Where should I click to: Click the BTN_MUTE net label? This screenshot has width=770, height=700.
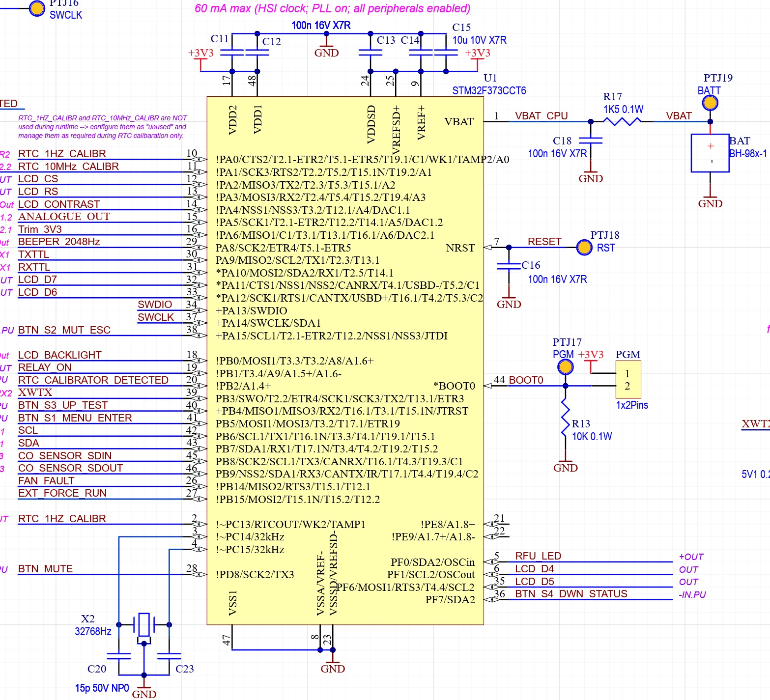45,568
